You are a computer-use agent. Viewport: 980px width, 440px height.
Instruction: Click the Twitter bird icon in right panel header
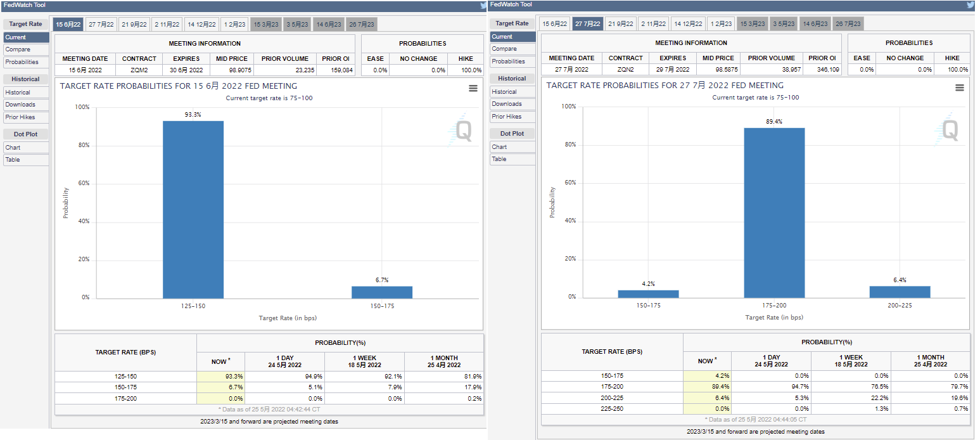point(970,4)
